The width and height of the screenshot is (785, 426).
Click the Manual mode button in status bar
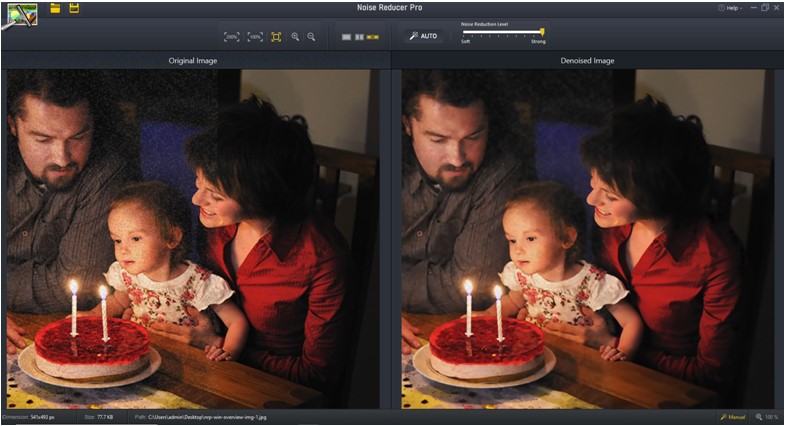tap(733, 417)
